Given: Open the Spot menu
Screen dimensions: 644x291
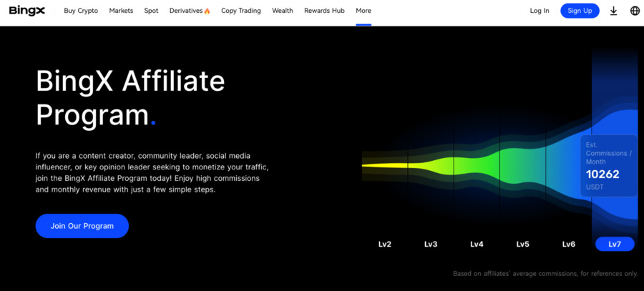Looking at the screenshot, I should click(x=151, y=11).
